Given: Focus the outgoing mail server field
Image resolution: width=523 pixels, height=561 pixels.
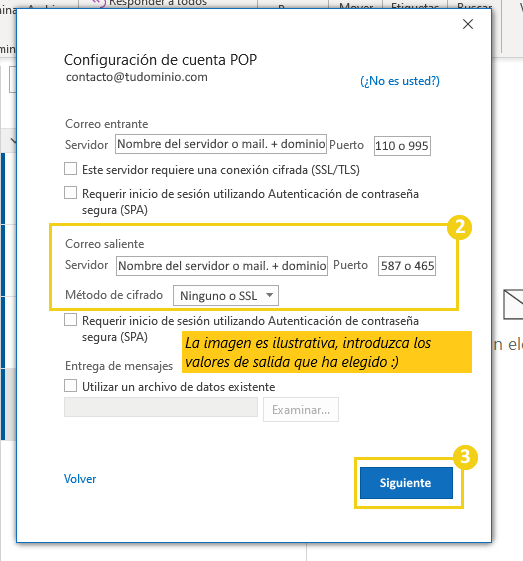Looking at the screenshot, I should click(x=222, y=266).
